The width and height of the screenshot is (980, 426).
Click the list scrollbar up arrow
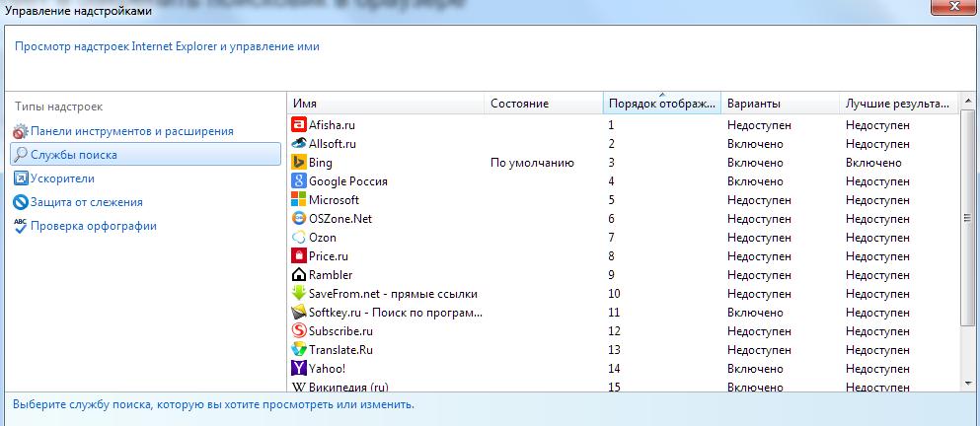[968, 101]
